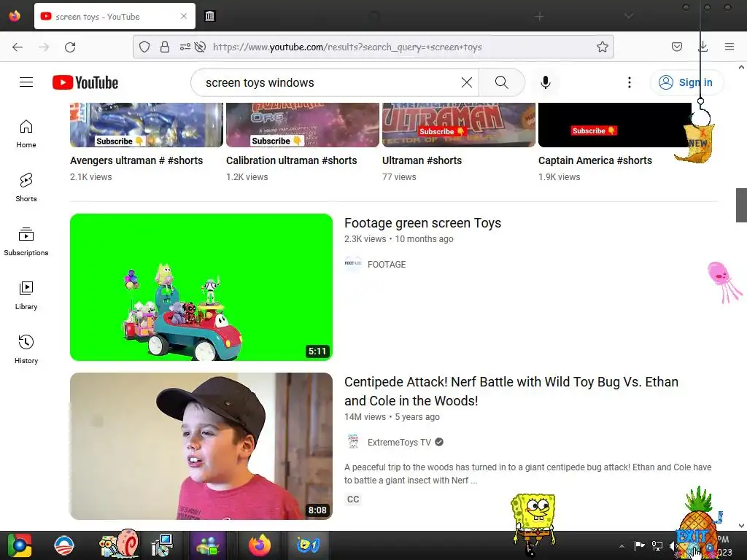Click the Firefox forward arrow
This screenshot has height=560, width=747.
44,47
